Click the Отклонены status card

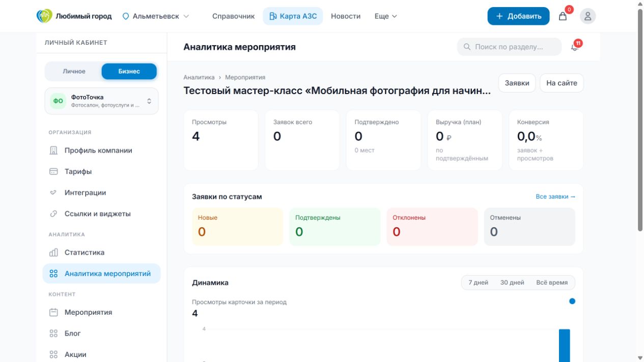click(x=432, y=227)
